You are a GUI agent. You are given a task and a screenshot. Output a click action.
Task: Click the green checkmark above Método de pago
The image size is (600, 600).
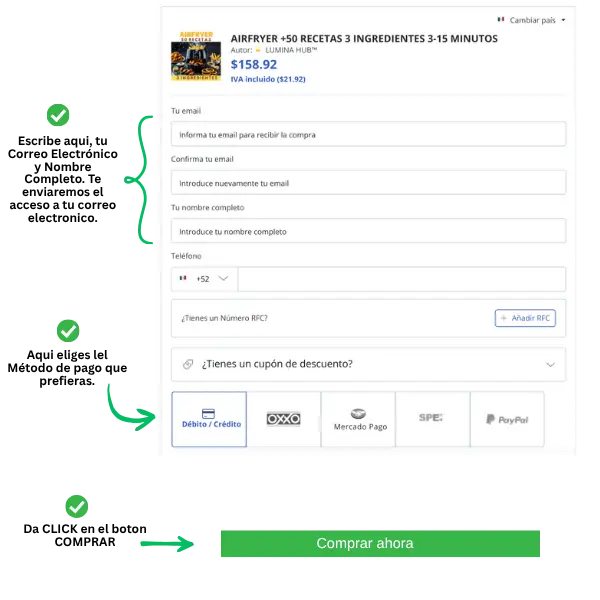68,331
